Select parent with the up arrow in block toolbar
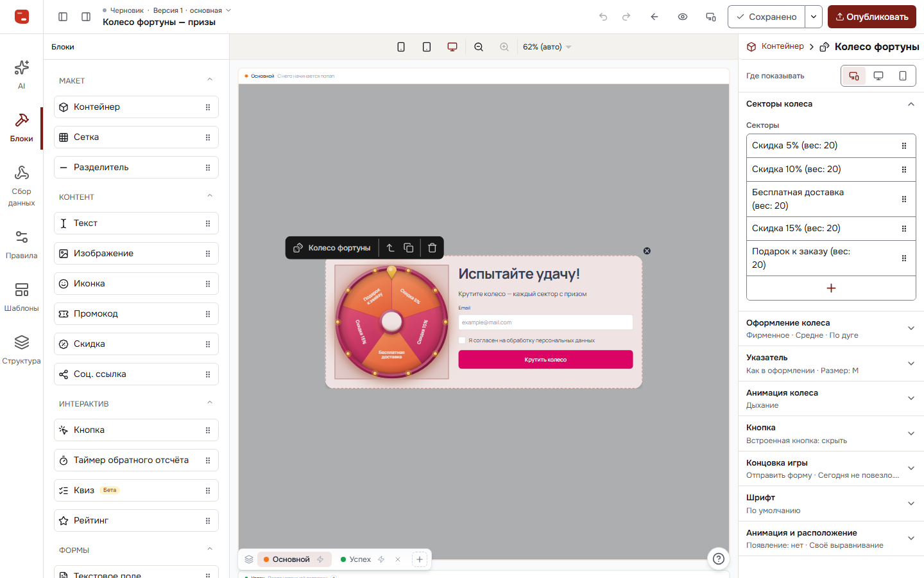 pyautogui.click(x=390, y=248)
